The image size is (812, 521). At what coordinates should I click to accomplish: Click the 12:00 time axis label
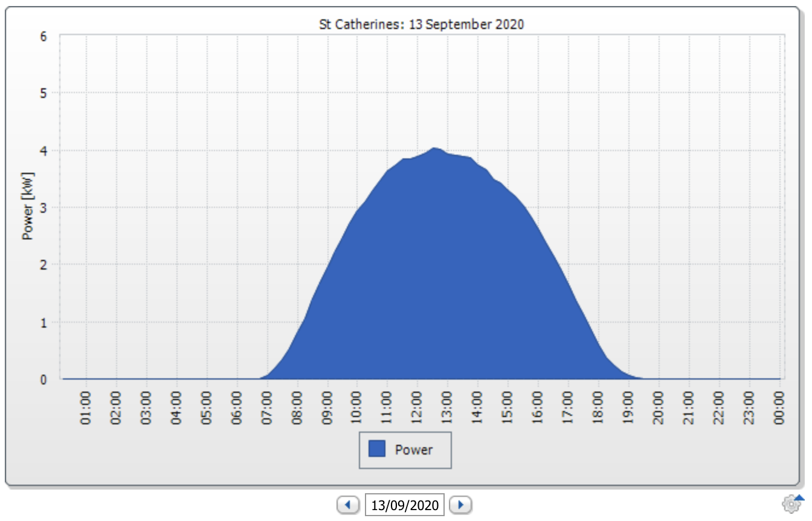417,407
